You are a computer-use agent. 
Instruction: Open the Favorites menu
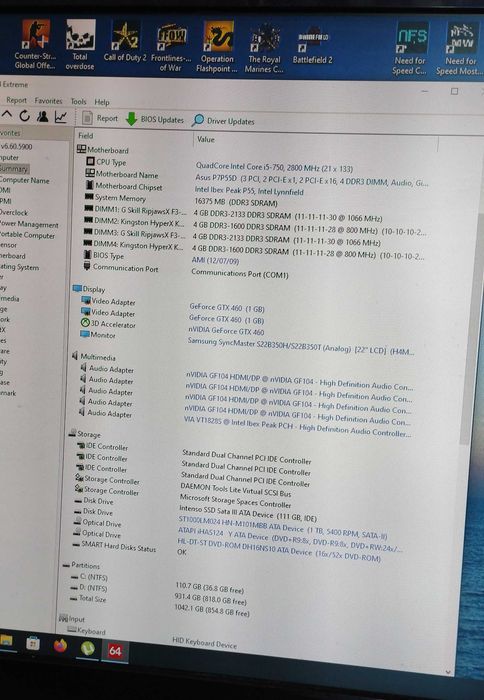coord(48,101)
